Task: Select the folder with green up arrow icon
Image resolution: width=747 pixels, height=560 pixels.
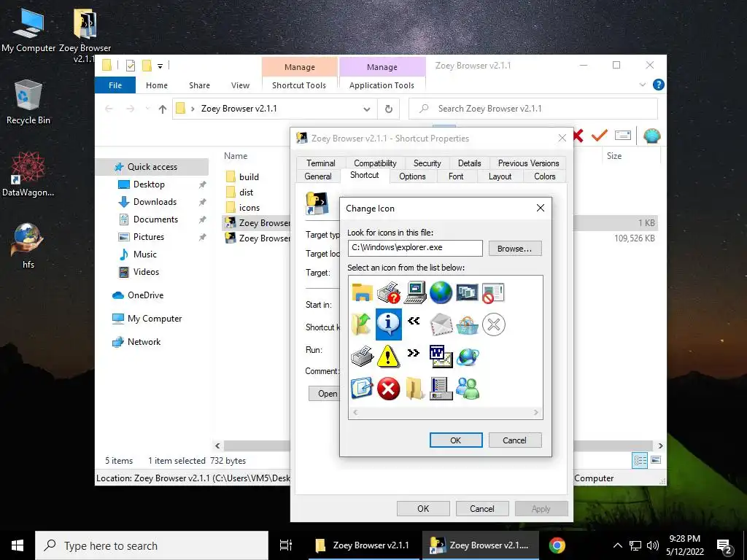Action: pyautogui.click(x=362, y=324)
